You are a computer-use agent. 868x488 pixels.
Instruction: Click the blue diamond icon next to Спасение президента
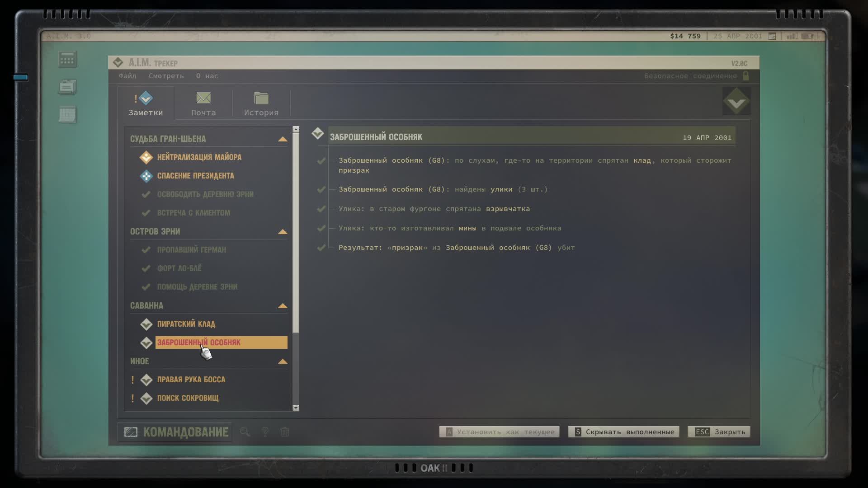click(146, 176)
